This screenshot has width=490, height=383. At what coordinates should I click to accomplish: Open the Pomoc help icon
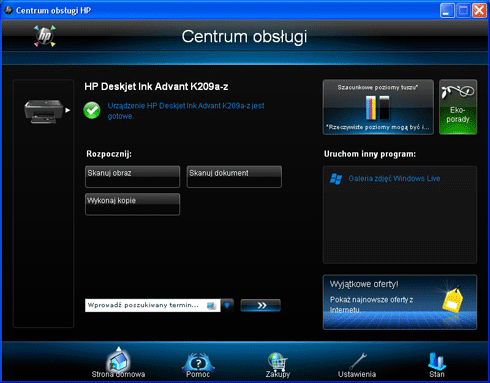[x=198, y=365]
